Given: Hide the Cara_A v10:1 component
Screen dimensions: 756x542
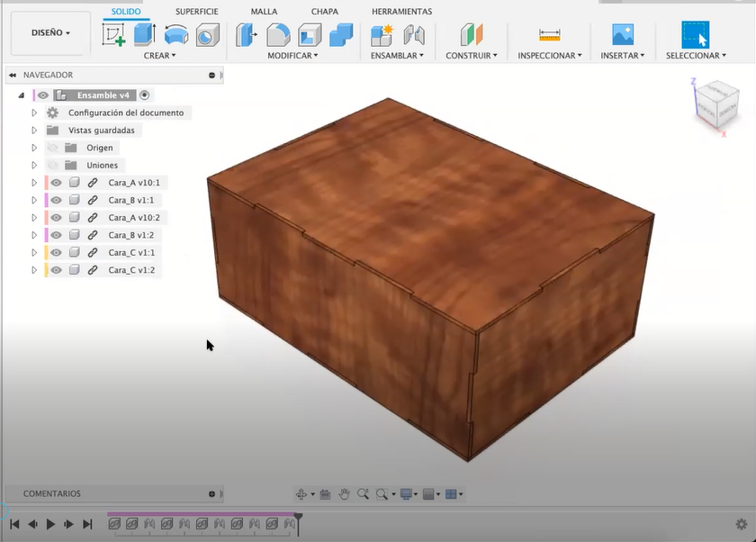Looking at the screenshot, I should coord(56,183).
